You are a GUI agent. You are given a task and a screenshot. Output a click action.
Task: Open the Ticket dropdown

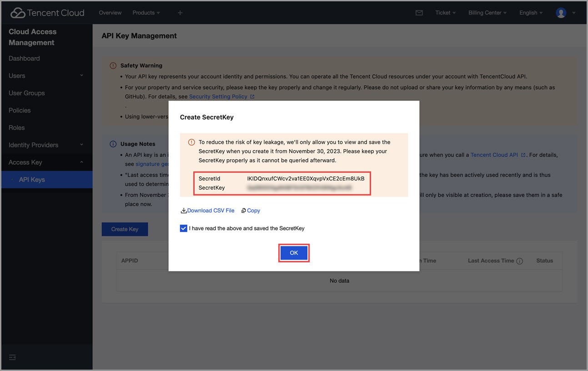pos(445,13)
